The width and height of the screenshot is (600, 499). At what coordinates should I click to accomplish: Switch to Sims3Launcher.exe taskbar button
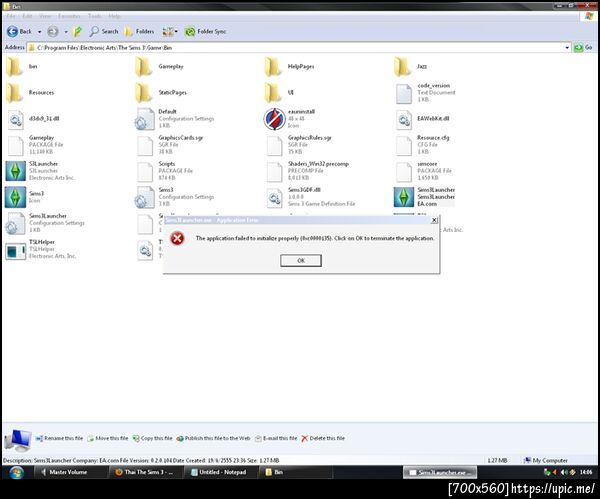click(440, 472)
